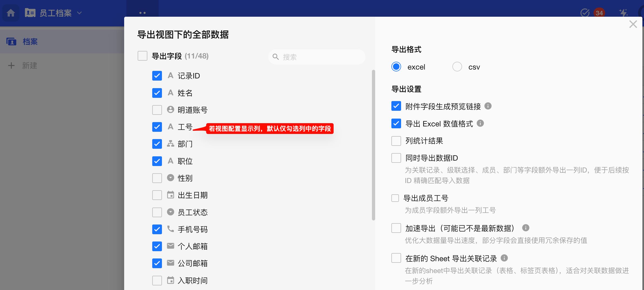
Task: Enable the 列统计结果 option
Action: point(396,141)
